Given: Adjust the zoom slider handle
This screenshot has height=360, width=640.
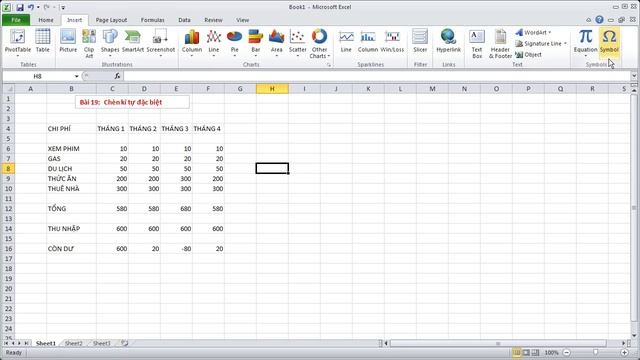Looking at the screenshot, I should click(x=596, y=352).
